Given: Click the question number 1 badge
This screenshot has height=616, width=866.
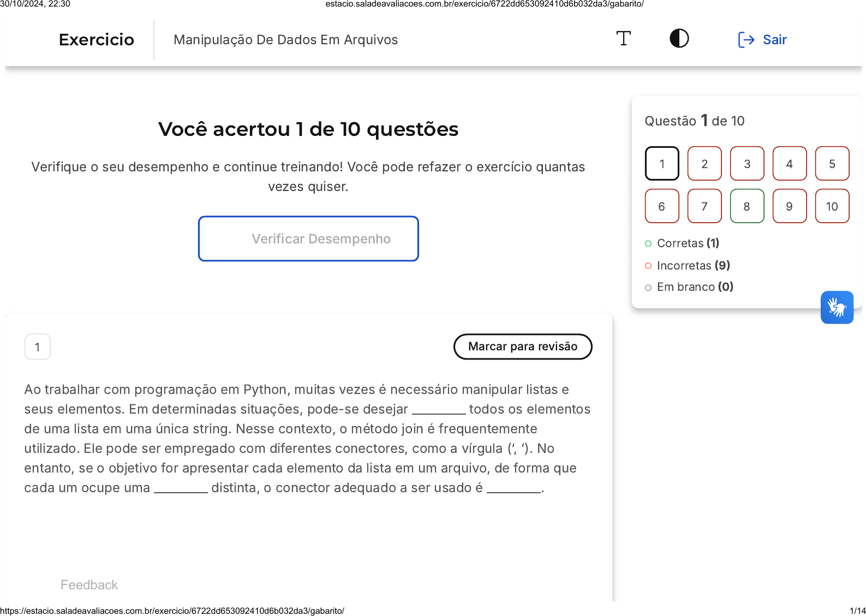Looking at the screenshot, I should click(x=38, y=347).
